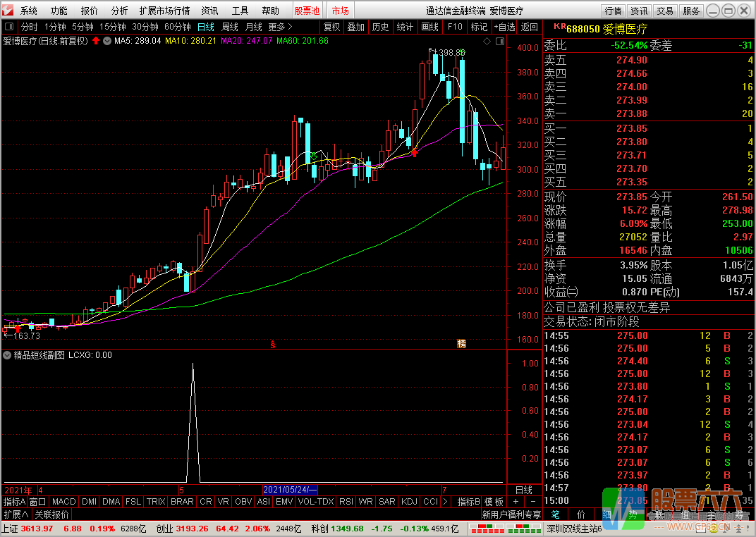Open the 扩展市场行情 menu
756x537 pixels.
coord(164,11)
